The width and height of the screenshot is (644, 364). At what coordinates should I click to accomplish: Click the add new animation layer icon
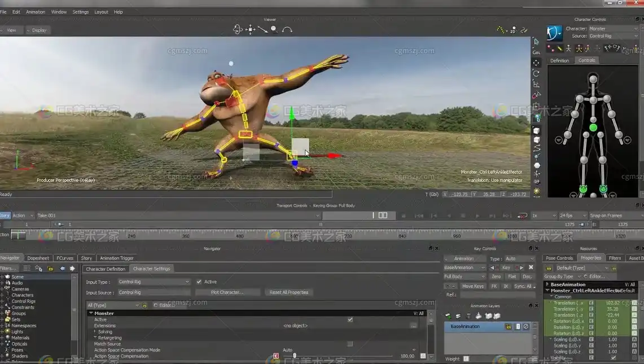click(448, 316)
